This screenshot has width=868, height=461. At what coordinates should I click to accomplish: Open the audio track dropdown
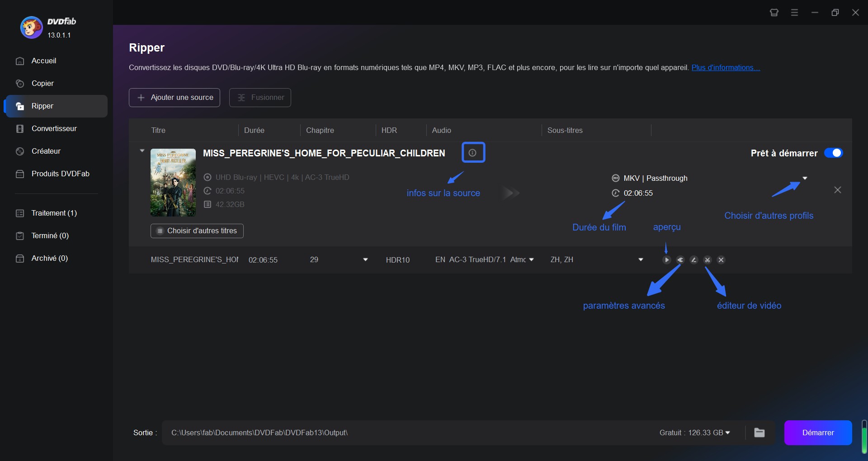pos(532,260)
